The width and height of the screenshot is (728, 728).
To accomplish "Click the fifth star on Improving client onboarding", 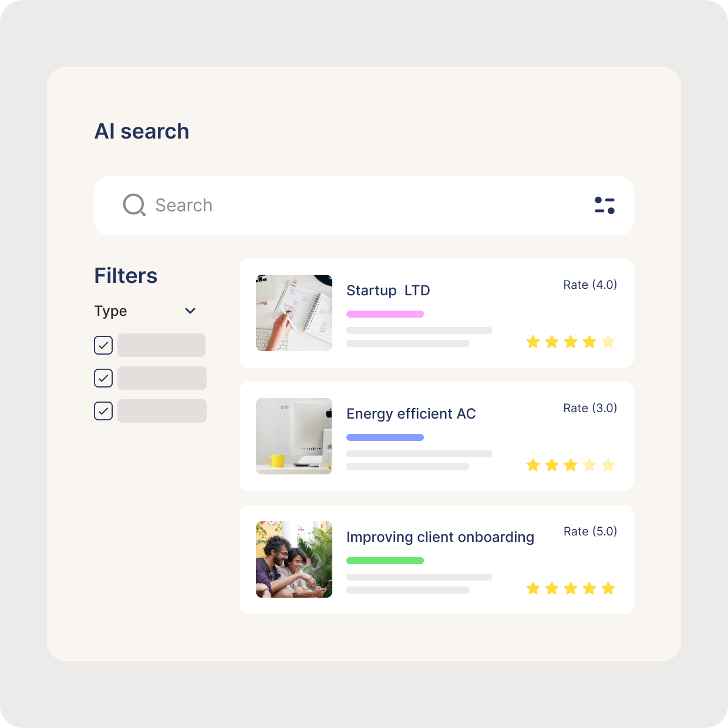I will (608, 588).
